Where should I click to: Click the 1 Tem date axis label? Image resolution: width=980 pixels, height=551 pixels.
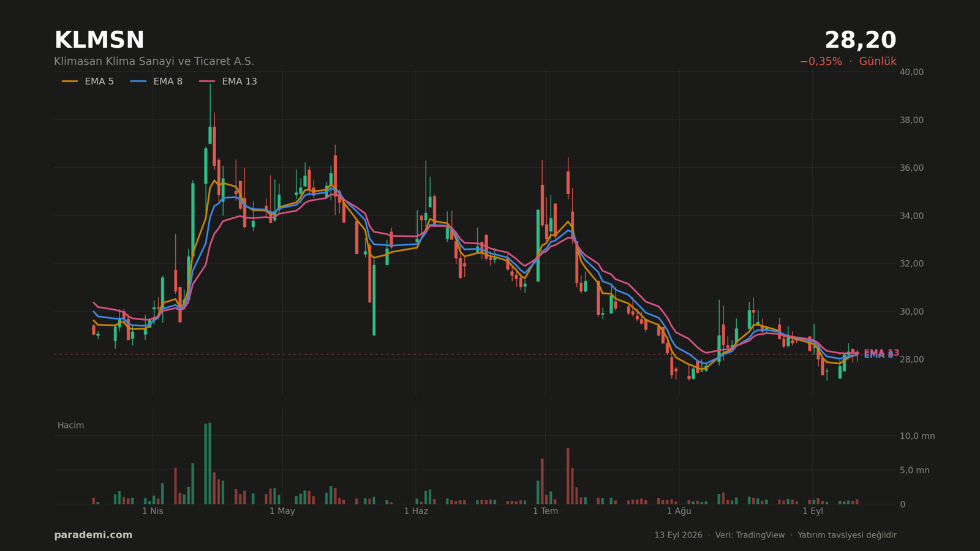(545, 511)
